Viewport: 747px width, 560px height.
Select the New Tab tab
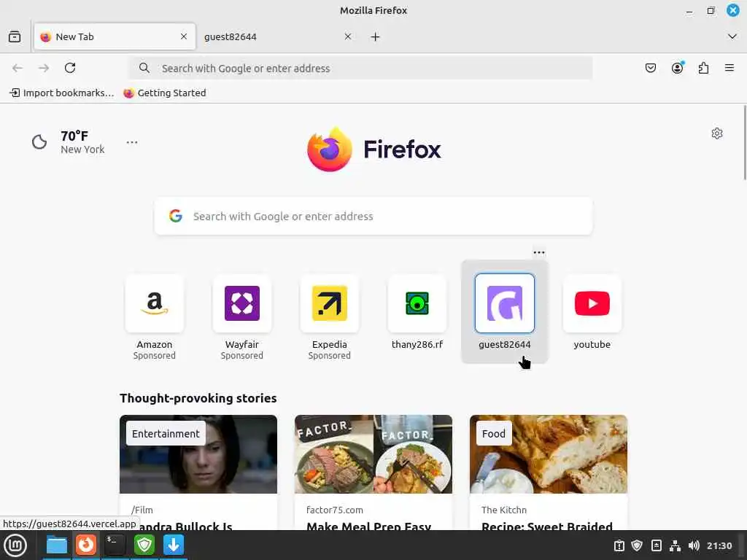[115, 36]
